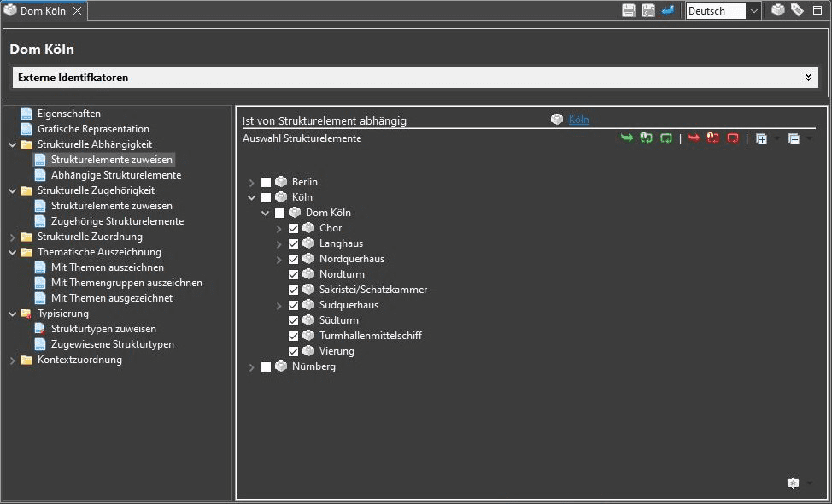Open Zugehörige Strukturelemente page

[x=117, y=221]
